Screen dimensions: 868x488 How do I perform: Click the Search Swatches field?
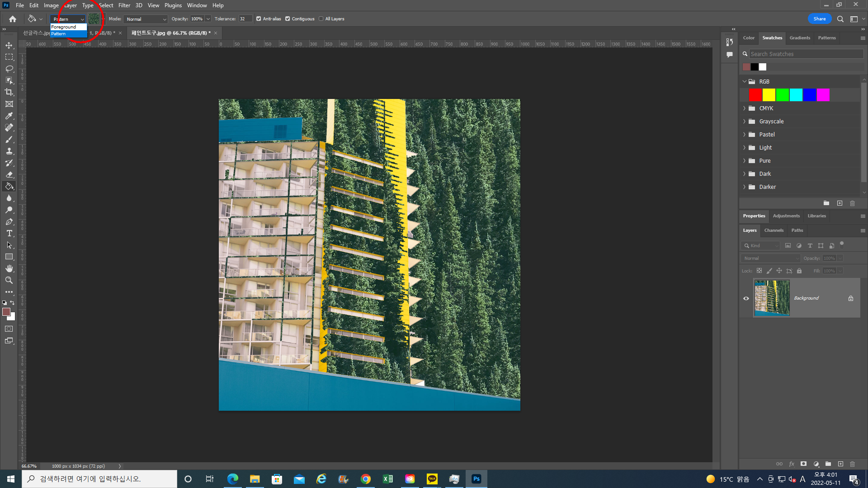click(x=806, y=54)
